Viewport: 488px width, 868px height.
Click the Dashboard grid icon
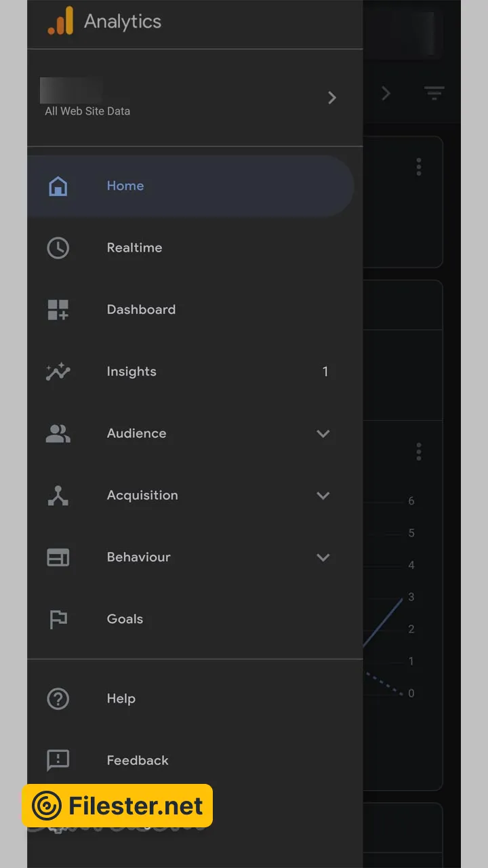click(58, 310)
